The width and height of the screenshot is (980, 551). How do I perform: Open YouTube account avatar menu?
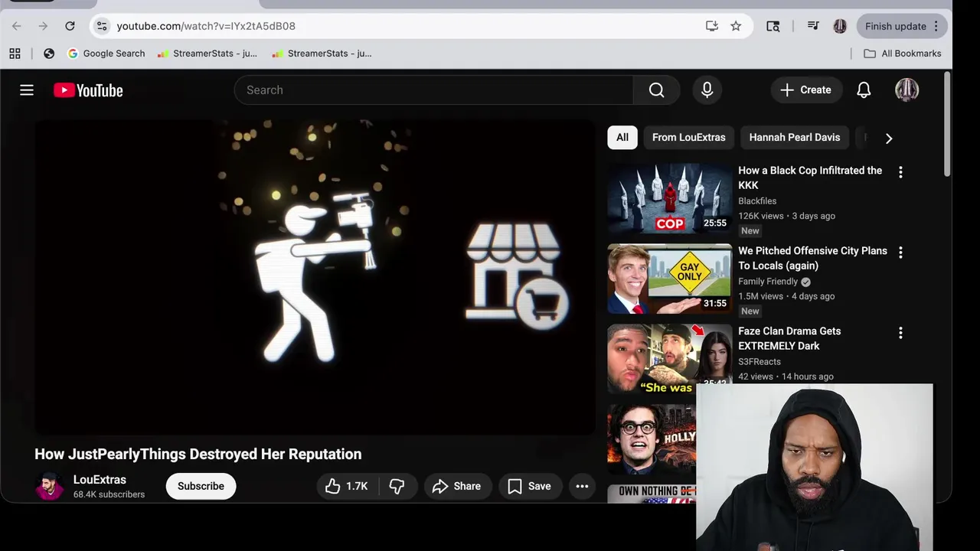point(906,90)
